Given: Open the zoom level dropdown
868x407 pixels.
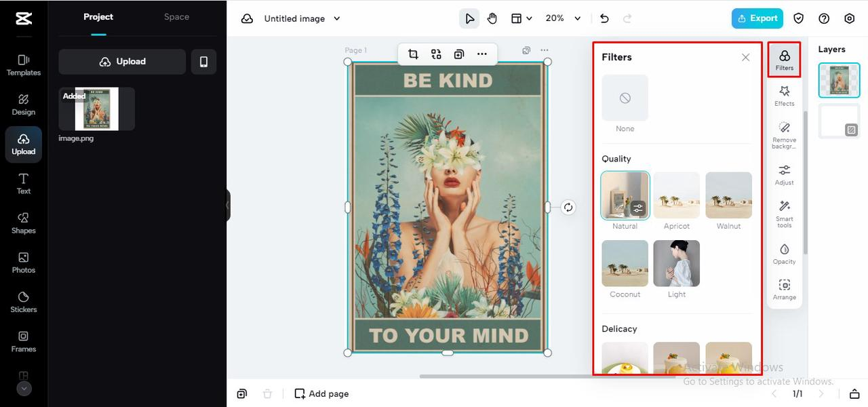Looking at the screenshot, I should click(x=563, y=18).
